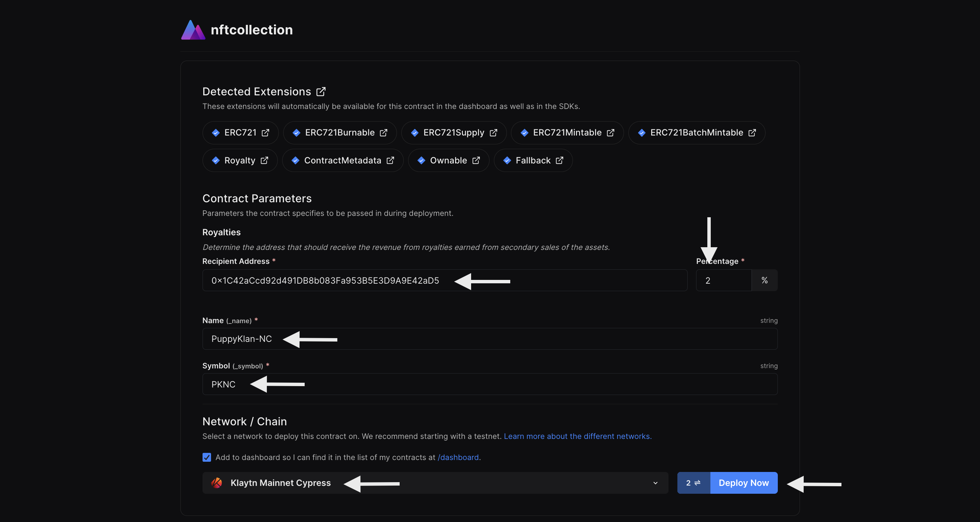Open ERC721BatchMintable external link icon

tap(752, 133)
